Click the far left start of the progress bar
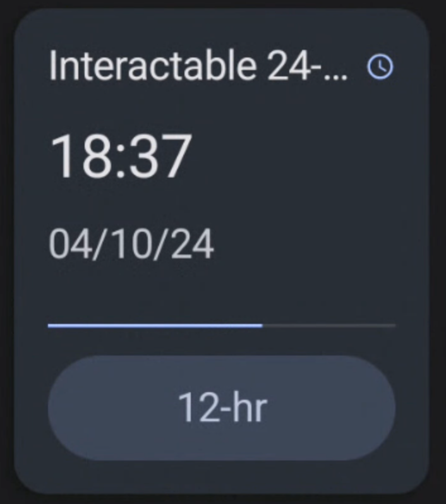The height and width of the screenshot is (504, 446). tap(50, 326)
